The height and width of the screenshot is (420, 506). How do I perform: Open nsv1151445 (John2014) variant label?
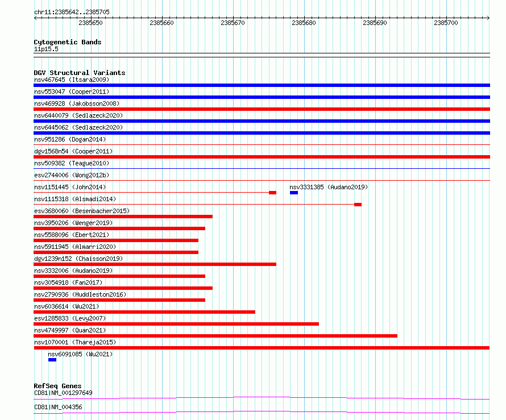point(70,187)
